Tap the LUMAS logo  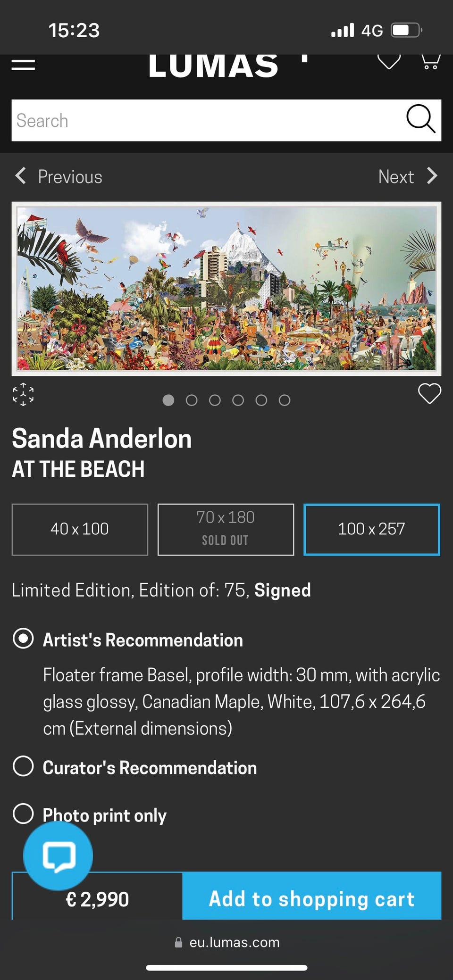214,65
